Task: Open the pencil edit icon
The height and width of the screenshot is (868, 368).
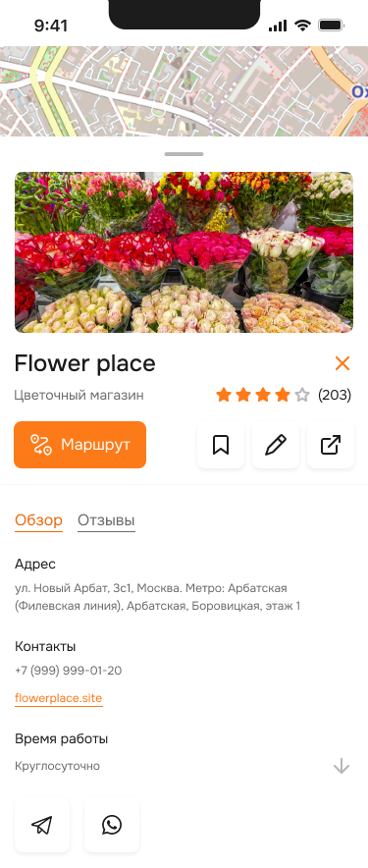Action: [276, 445]
